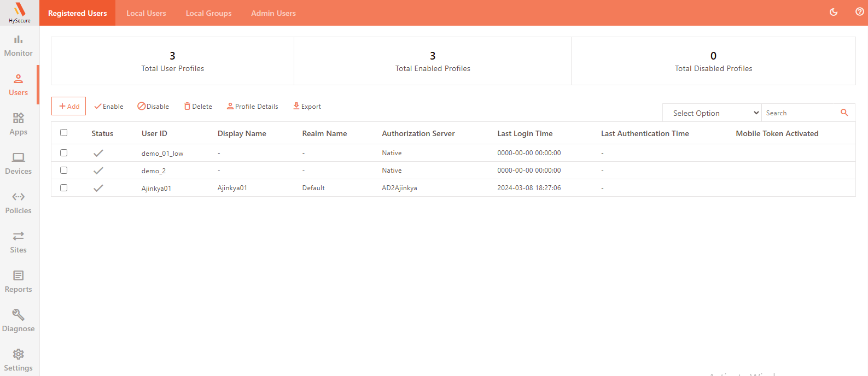Click into the Search input field
The height and width of the screenshot is (376, 868).
pos(800,113)
